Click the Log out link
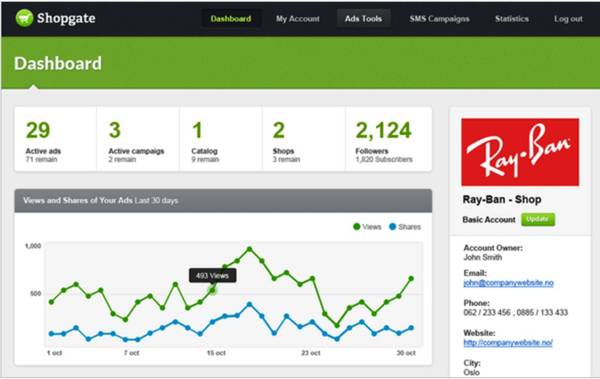The height and width of the screenshot is (379, 600). [x=568, y=18]
